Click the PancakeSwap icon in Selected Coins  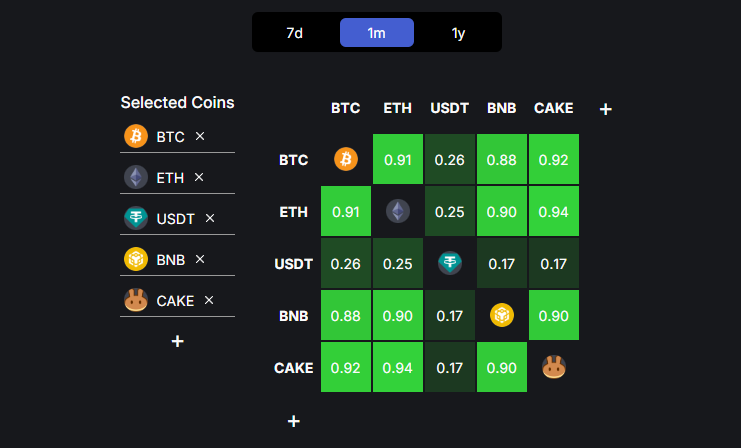tap(135, 300)
